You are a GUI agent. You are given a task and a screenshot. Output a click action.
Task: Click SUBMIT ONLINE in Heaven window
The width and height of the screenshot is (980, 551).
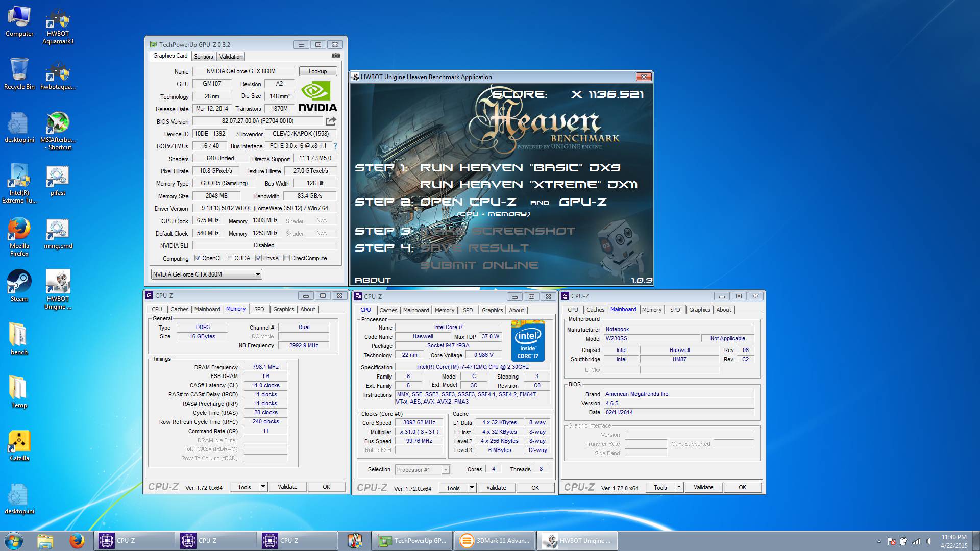[479, 265]
